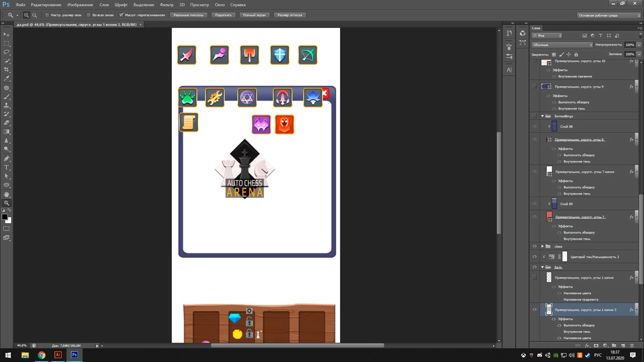Select the Zoom tool in the tools panel
The height and width of the screenshot is (362, 644).
(6, 203)
